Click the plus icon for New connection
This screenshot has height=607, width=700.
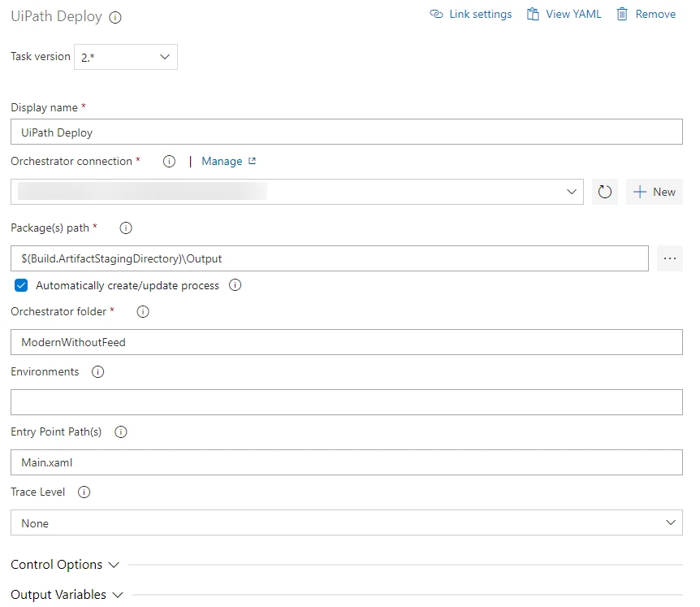coord(640,192)
